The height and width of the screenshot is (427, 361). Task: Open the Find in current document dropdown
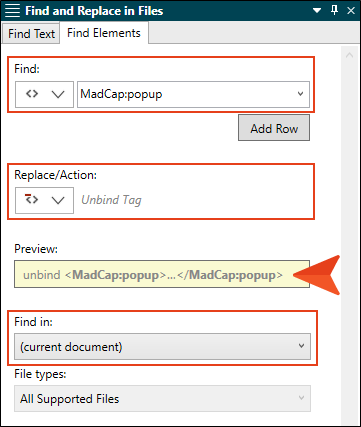tap(162, 346)
